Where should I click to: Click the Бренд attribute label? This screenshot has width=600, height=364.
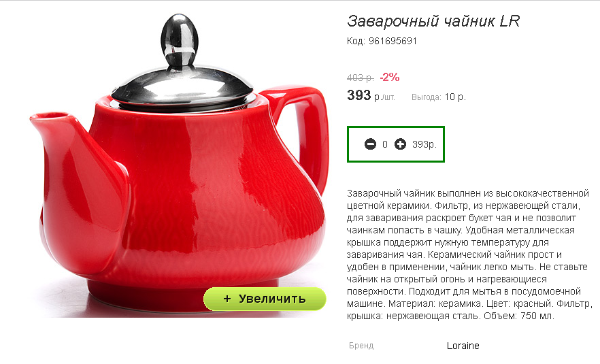pyautogui.click(x=361, y=346)
